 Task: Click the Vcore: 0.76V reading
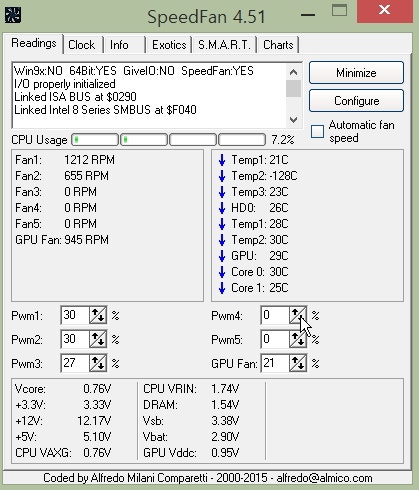tap(63, 389)
